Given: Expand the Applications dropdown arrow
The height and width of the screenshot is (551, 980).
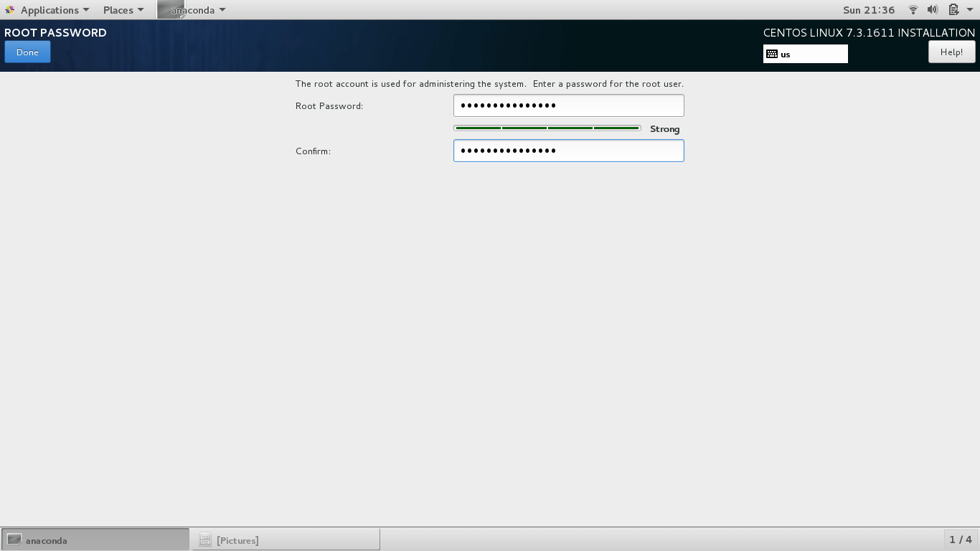Looking at the screenshot, I should (x=86, y=10).
